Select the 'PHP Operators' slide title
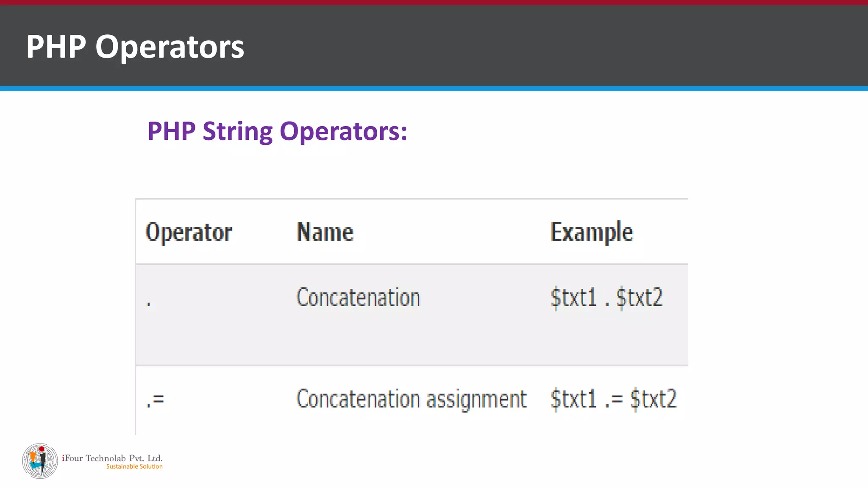The height and width of the screenshot is (488, 868). pyautogui.click(x=135, y=47)
